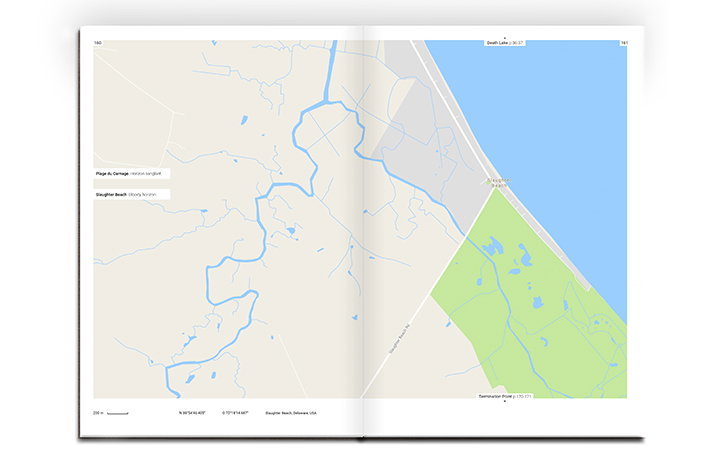Click the small down arrow below Swimmation Point

(x=505, y=401)
